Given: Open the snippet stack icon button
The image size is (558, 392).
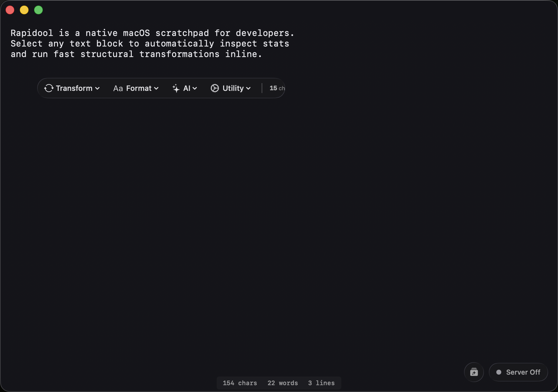Looking at the screenshot, I should tap(474, 372).
